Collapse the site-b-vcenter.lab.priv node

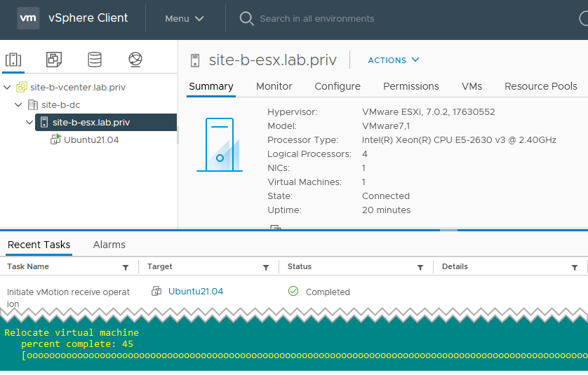point(7,88)
